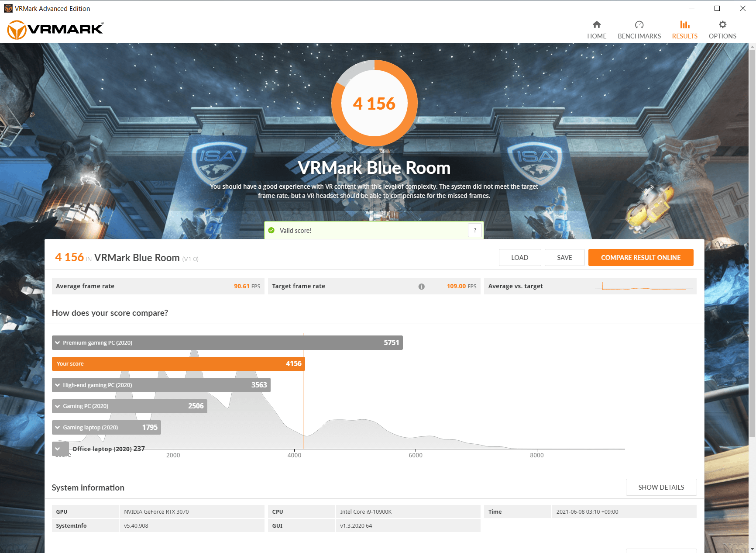
Task: Click SystemInfo version v5.40.908
Action: pyautogui.click(x=136, y=525)
